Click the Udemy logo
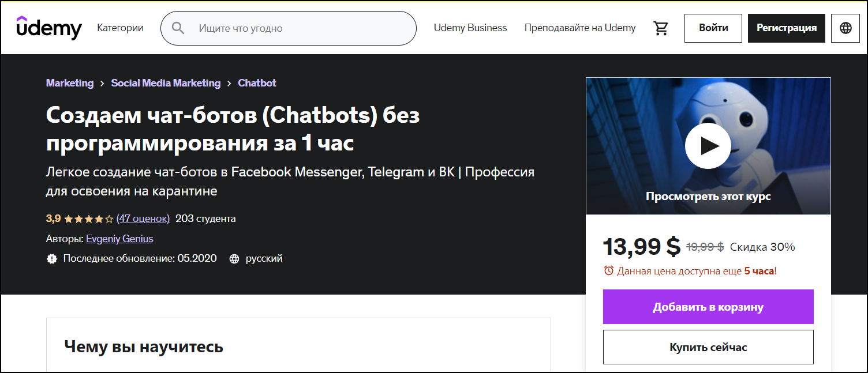 pyautogui.click(x=49, y=27)
